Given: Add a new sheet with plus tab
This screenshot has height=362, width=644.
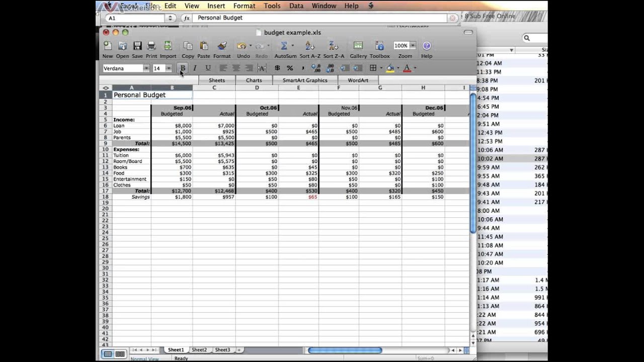Looking at the screenshot, I should click(x=239, y=350).
